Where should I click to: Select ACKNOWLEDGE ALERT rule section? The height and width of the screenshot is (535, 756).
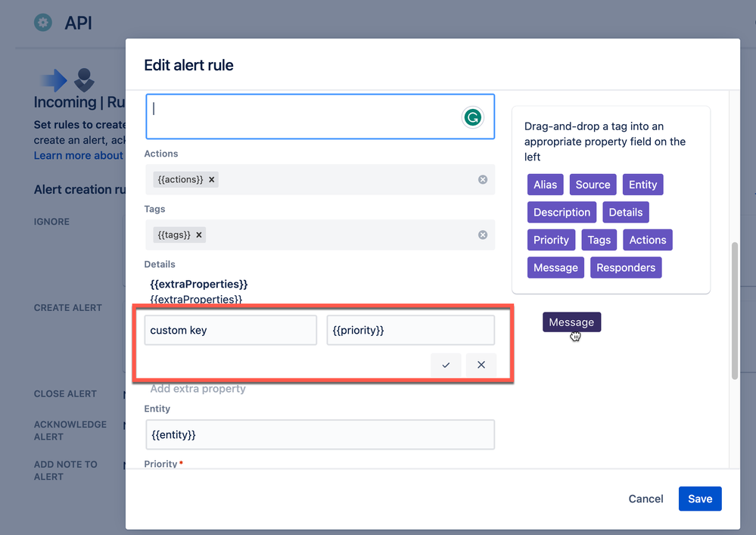click(70, 431)
